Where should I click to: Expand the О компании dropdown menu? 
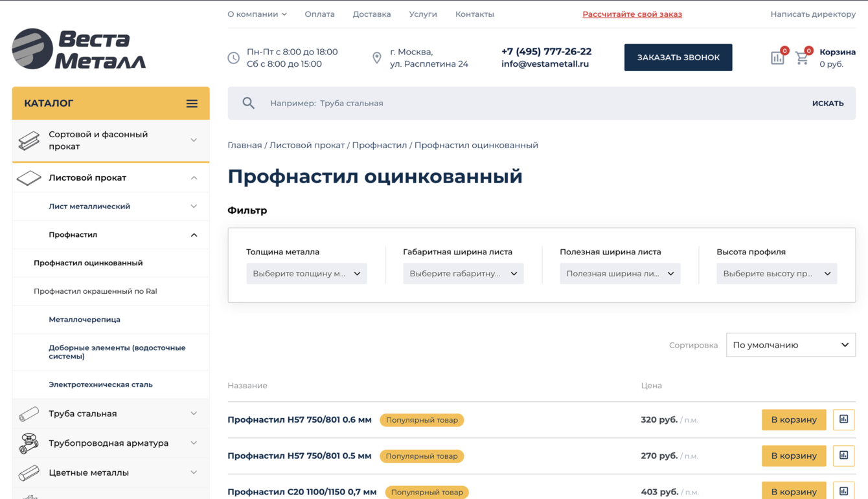[x=257, y=14]
